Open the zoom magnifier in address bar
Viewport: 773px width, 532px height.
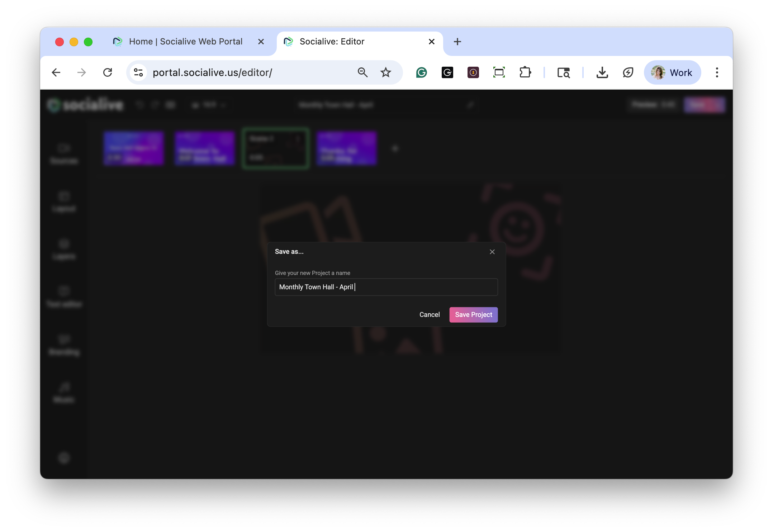click(362, 72)
